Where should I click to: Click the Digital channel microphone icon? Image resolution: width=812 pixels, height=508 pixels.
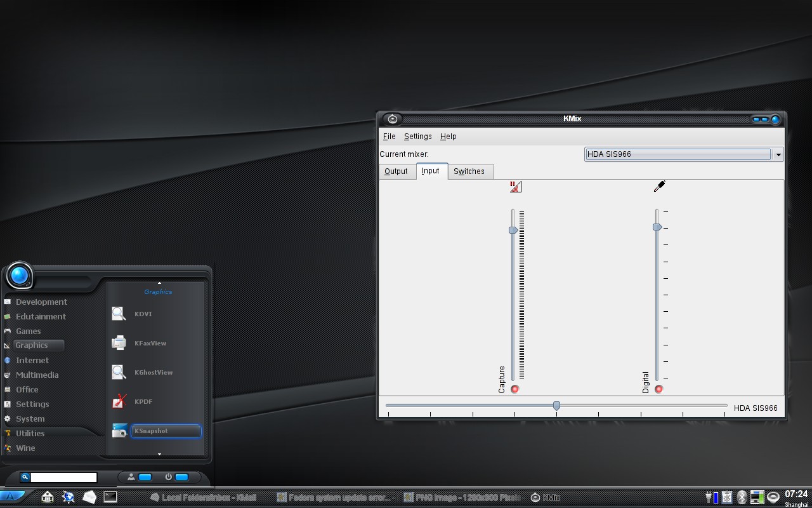tap(659, 186)
